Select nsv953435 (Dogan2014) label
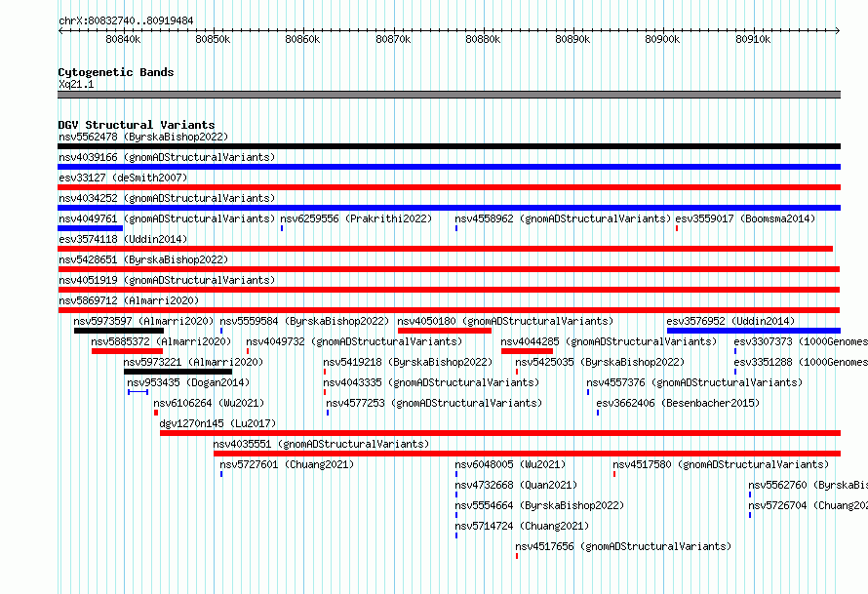The height and width of the screenshot is (594, 868). click(188, 382)
